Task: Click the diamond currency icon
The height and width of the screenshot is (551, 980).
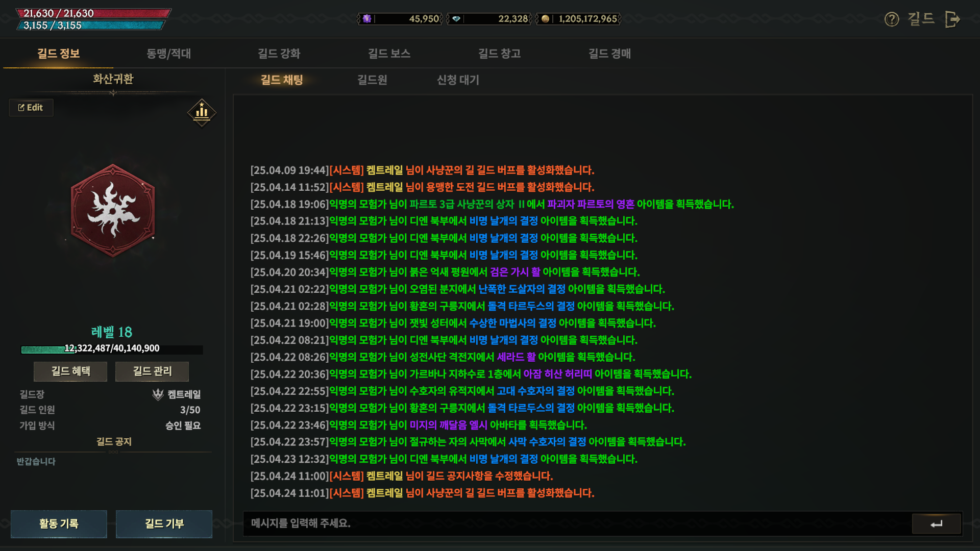Action: [456, 19]
